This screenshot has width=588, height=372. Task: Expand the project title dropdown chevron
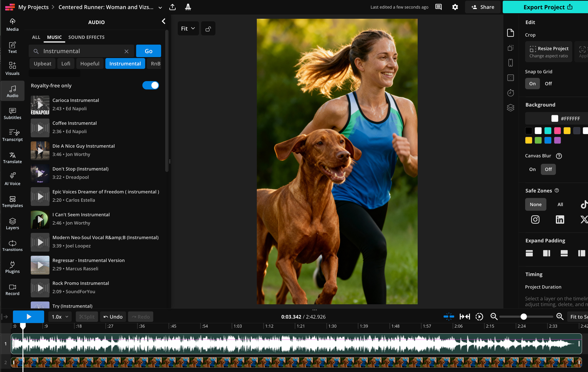[x=160, y=8]
